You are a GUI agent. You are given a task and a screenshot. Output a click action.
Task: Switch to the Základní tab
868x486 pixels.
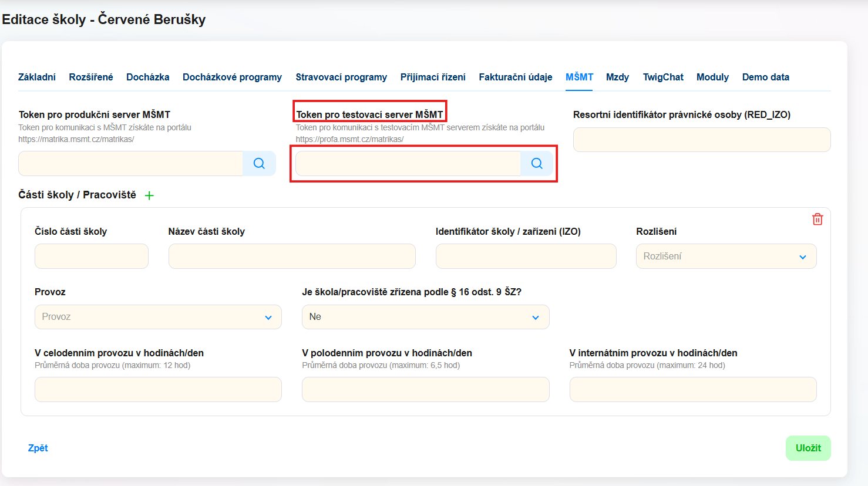[x=37, y=77]
